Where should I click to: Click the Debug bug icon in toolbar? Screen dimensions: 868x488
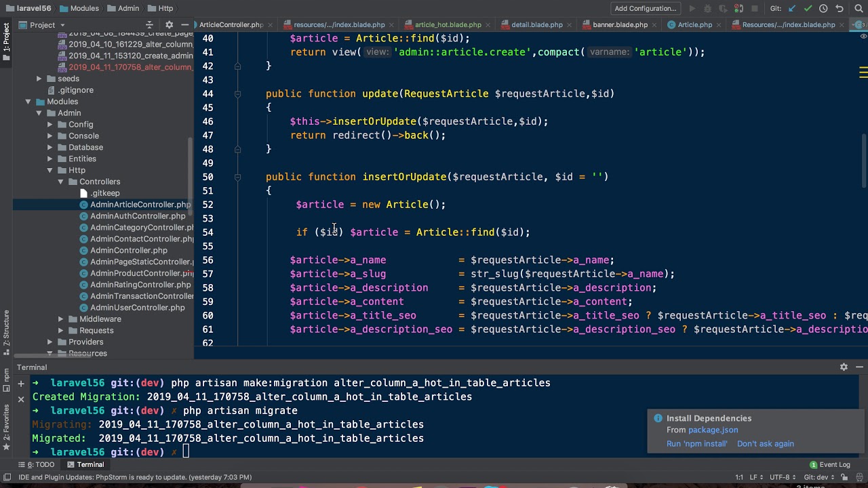[708, 9]
